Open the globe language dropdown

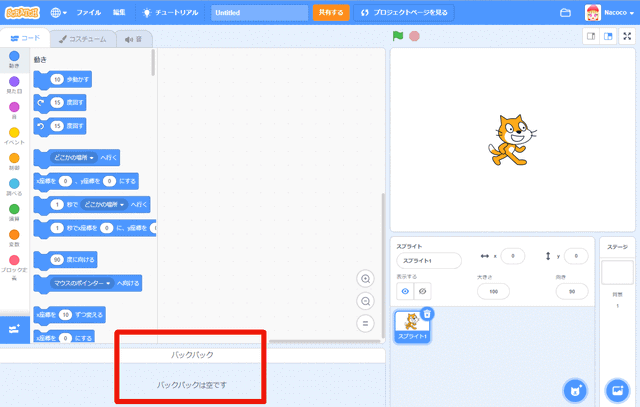pyautogui.click(x=58, y=12)
